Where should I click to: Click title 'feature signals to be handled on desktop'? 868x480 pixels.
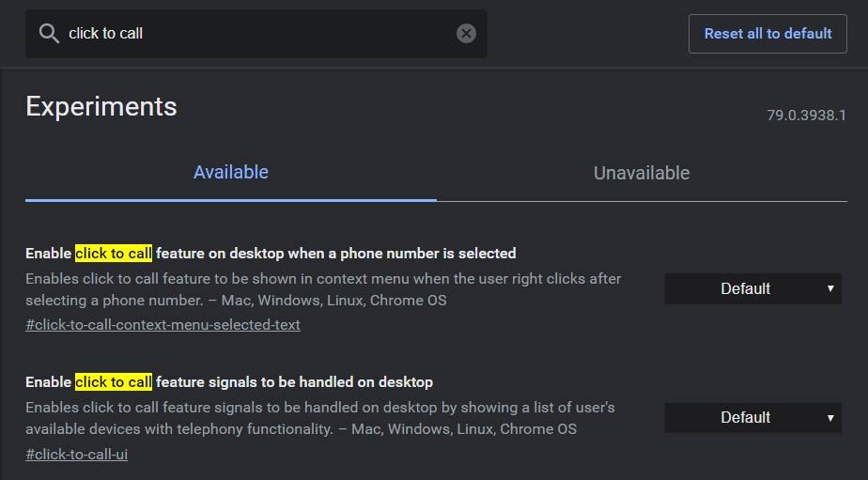coord(295,382)
